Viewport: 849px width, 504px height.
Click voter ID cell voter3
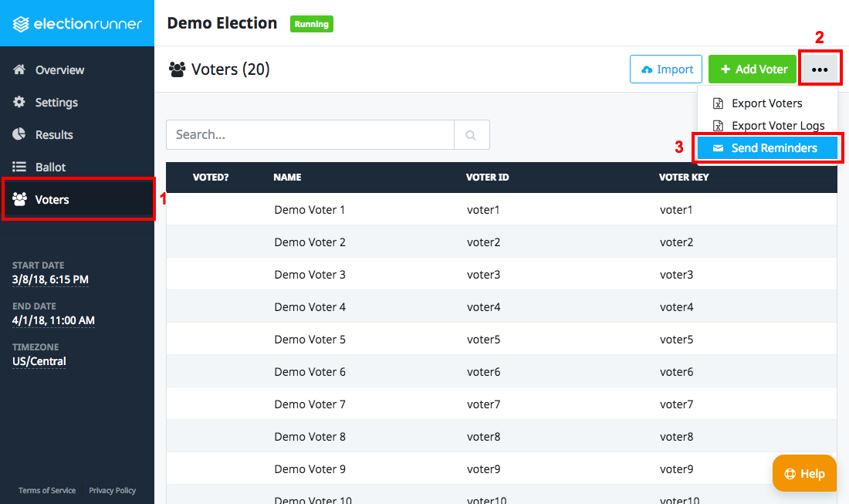click(x=483, y=275)
